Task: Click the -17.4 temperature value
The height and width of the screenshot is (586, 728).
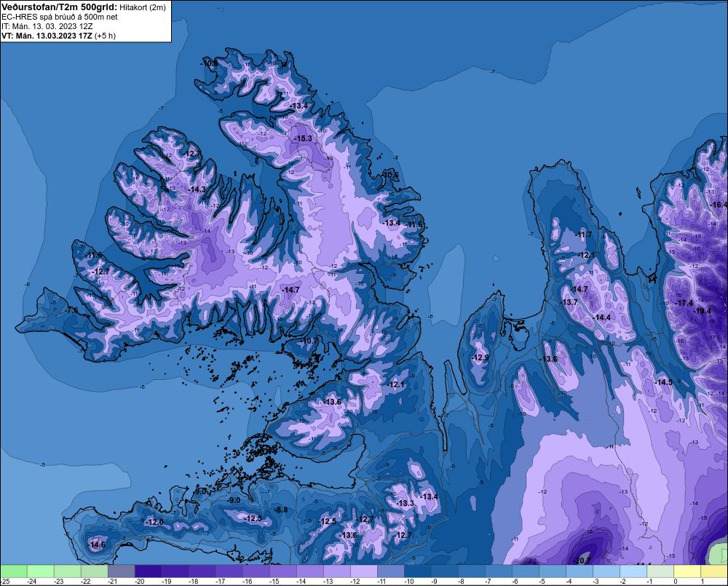Action: point(684,303)
